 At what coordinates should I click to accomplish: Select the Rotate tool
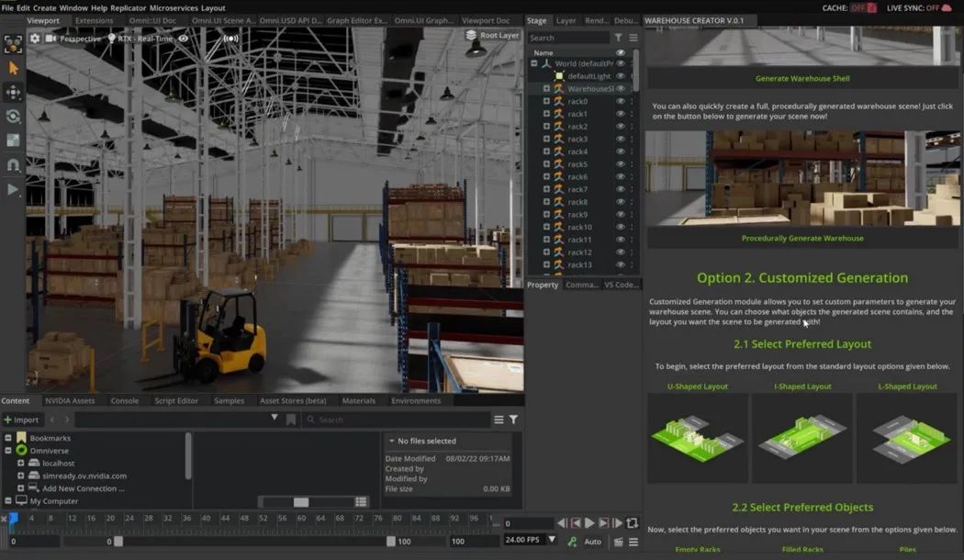click(x=13, y=117)
